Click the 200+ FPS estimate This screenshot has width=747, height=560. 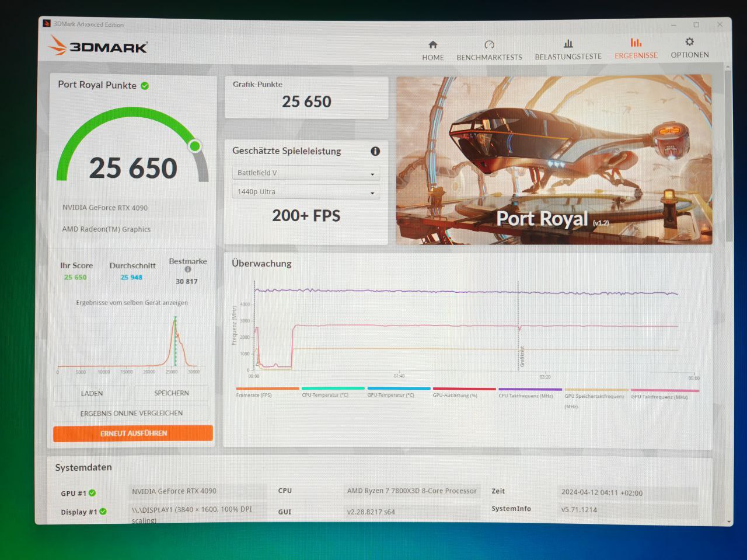[x=306, y=216]
